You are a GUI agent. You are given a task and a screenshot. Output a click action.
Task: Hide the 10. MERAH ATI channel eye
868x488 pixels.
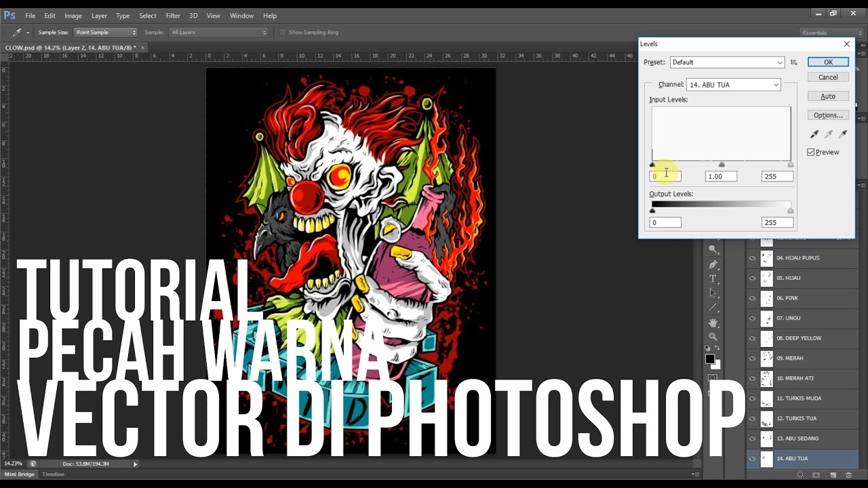click(x=752, y=378)
